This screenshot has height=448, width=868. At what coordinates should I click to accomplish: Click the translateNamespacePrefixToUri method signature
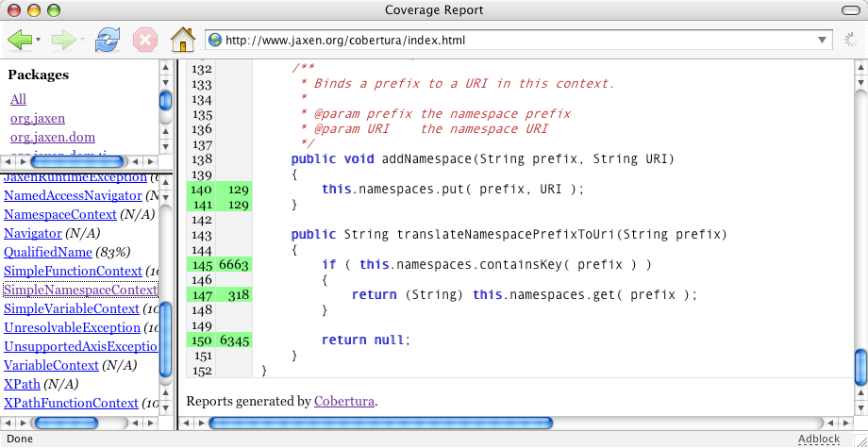tap(509, 235)
